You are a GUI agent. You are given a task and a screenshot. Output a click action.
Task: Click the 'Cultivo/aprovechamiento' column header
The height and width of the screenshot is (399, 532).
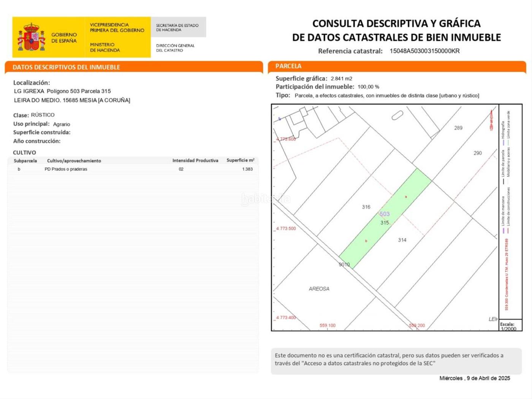point(74,161)
